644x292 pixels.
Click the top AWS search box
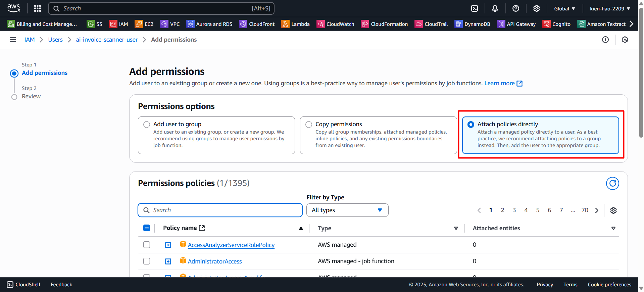click(161, 8)
